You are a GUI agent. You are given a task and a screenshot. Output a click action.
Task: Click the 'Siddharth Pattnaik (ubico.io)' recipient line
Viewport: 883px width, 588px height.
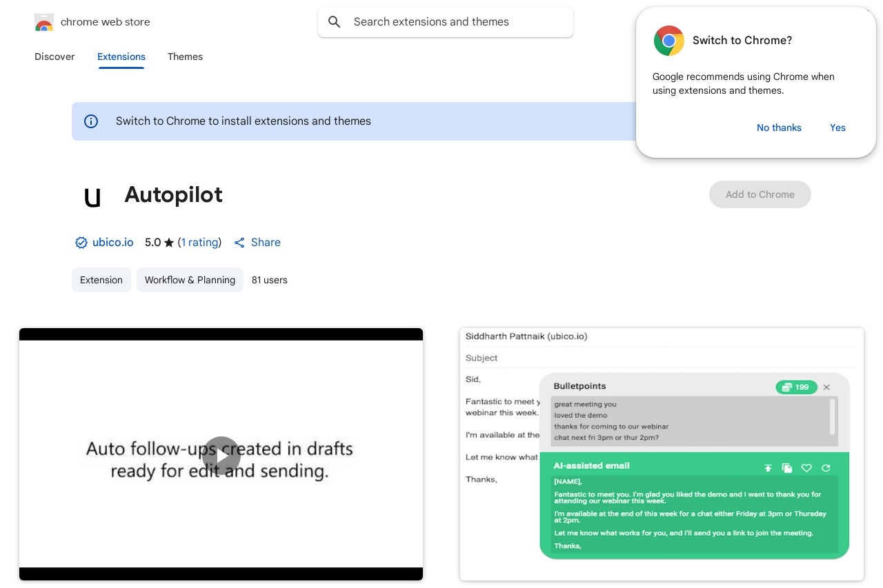click(x=526, y=336)
